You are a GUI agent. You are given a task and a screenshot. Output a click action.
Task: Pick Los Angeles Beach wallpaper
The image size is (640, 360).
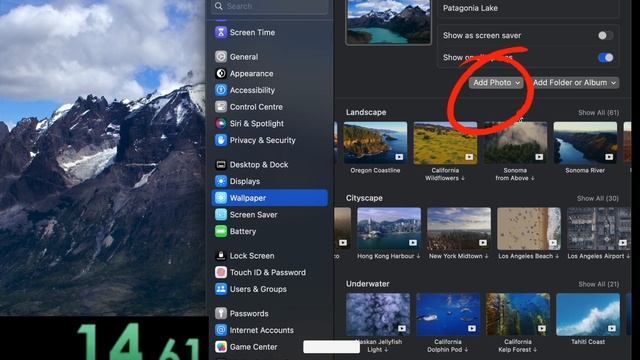(x=529, y=229)
